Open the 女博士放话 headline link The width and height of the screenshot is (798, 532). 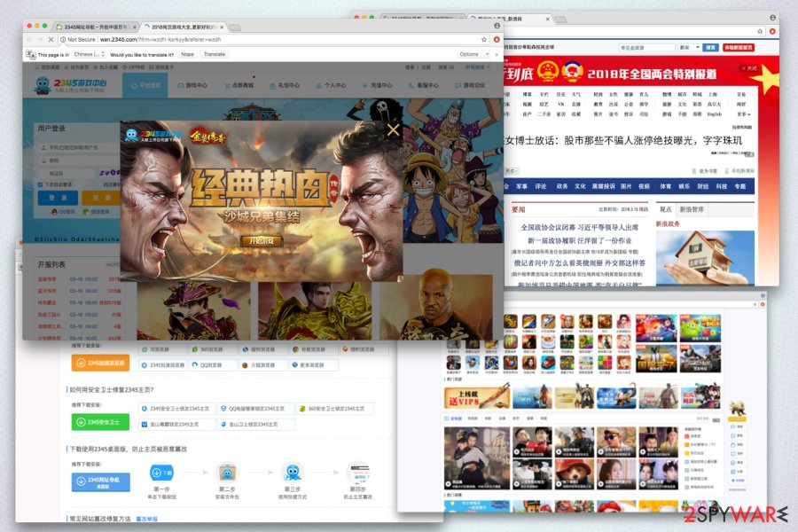coord(623,140)
